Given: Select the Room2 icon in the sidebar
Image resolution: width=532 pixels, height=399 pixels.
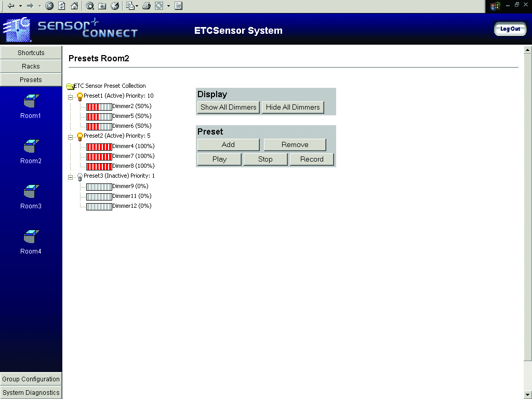Looking at the screenshot, I should tap(31, 147).
